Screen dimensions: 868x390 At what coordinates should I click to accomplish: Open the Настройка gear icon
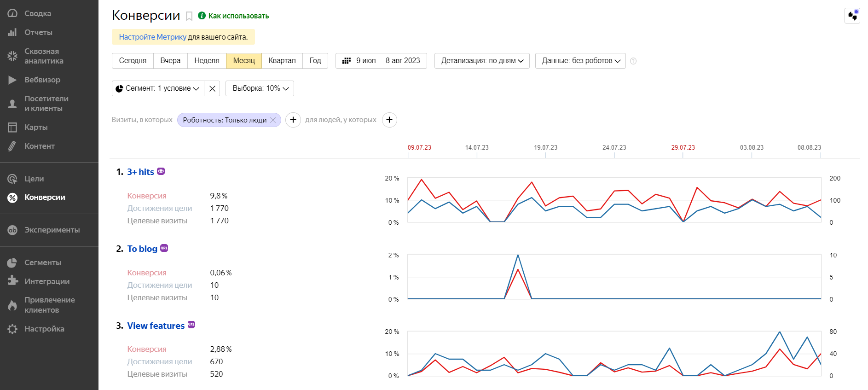pyautogui.click(x=12, y=329)
